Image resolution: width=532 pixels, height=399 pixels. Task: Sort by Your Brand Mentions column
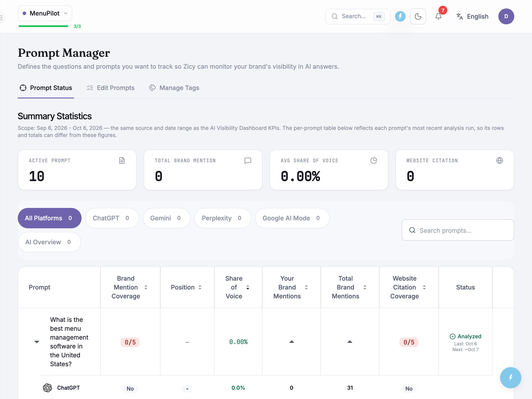pyautogui.click(x=306, y=287)
